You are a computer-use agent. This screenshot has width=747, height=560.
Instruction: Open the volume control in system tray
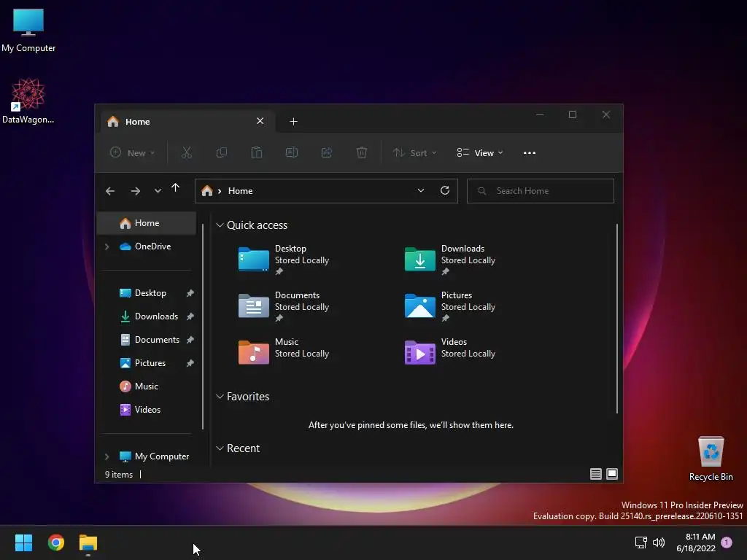659,542
